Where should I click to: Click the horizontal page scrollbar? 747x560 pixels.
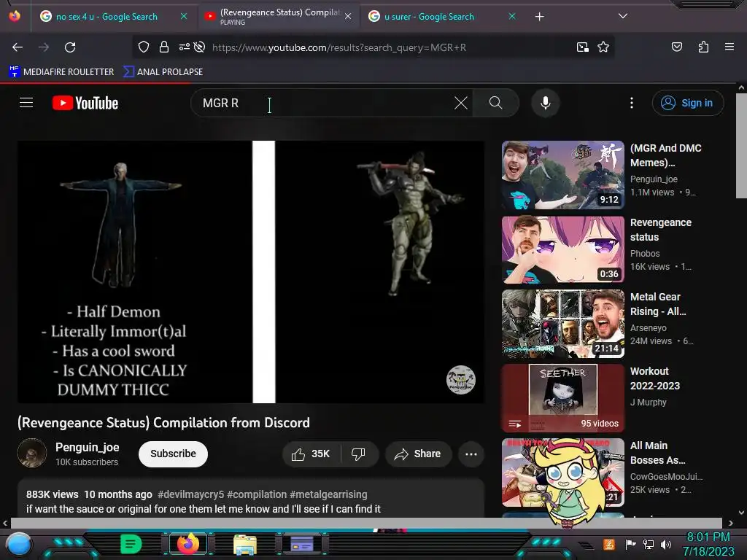[x=367, y=523]
